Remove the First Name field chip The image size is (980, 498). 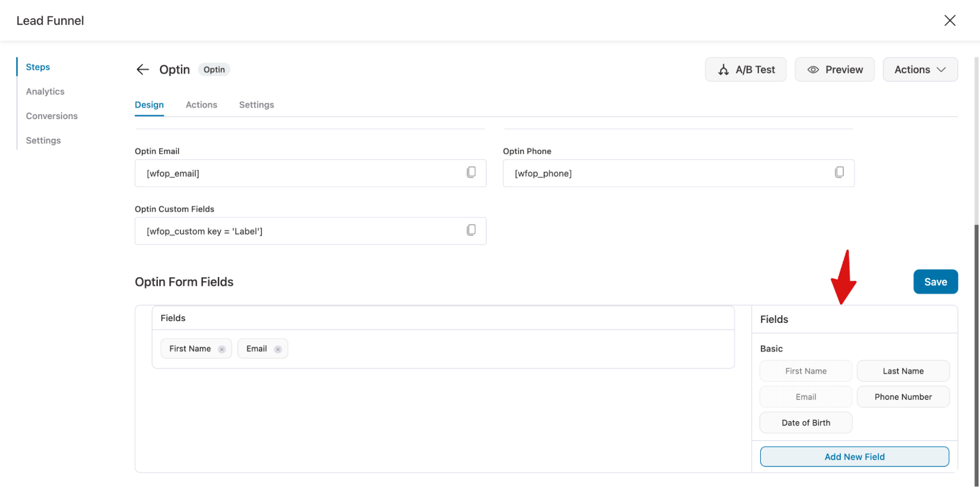(x=222, y=349)
